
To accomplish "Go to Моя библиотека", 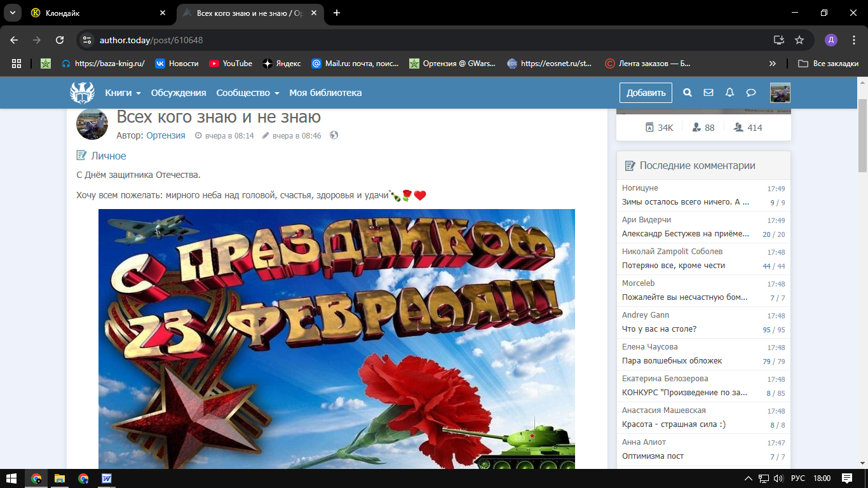I will (x=325, y=93).
